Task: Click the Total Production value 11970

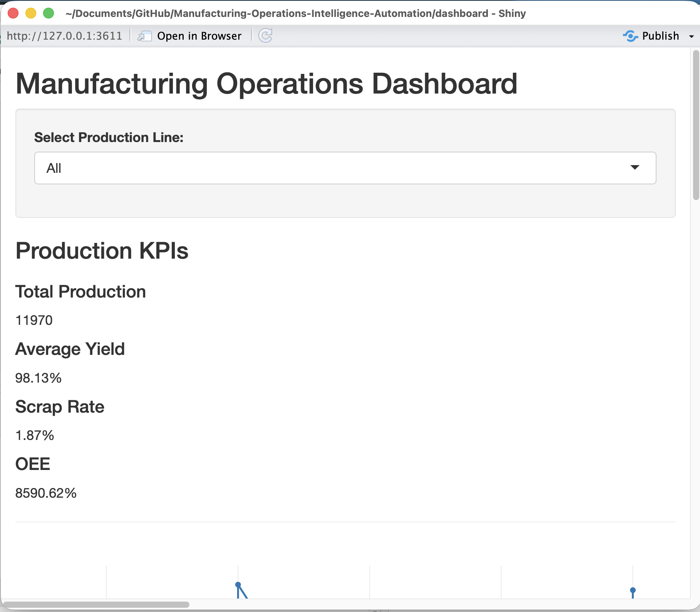Action: (x=34, y=320)
